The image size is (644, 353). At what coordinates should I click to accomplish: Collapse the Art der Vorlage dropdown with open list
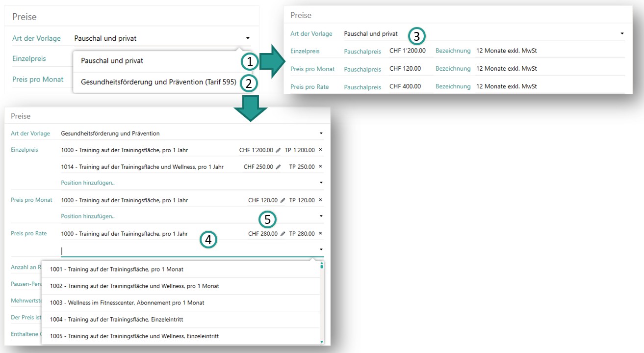(x=248, y=38)
